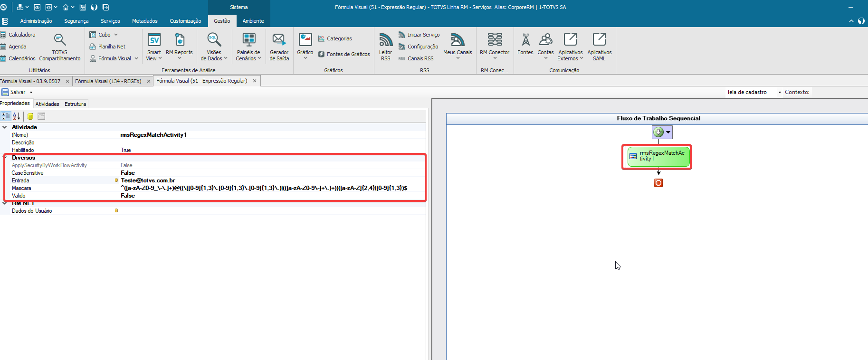Screen dimensions: 868x360
Task: Open Aplicativos Externos
Action: (x=571, y=47)
